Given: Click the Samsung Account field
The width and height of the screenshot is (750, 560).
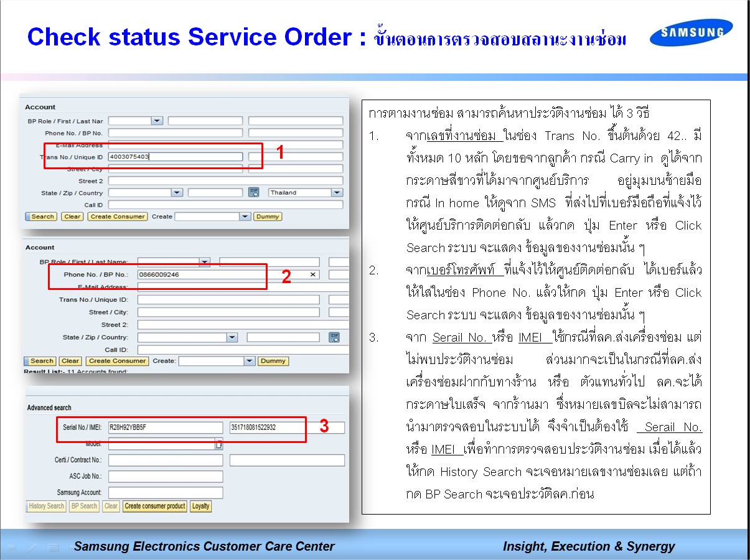Looking at the screenshot, I should pos(166,493).
